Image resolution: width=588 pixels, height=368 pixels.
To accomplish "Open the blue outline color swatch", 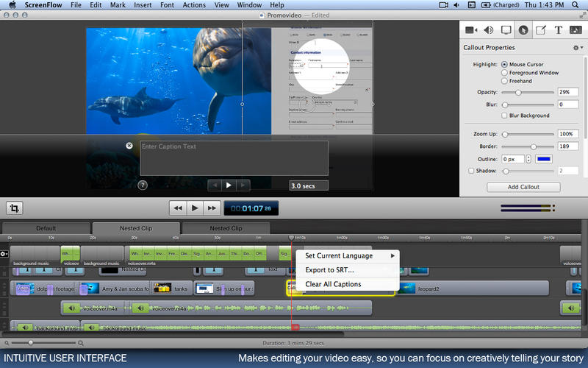I will 545,159.
